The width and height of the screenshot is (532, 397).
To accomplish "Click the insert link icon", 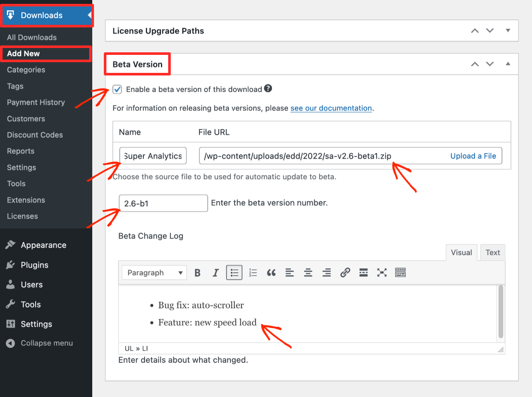I will coord(345,273).
